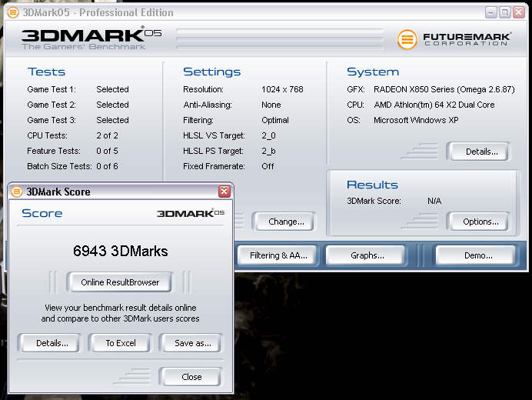Click the Feature Tests value '0 of 5'
This screenshot has height=400, width=532.
(x=107, y=151)
